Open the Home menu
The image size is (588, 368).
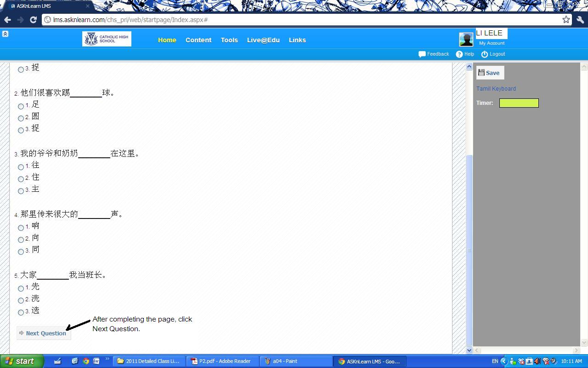167,40
